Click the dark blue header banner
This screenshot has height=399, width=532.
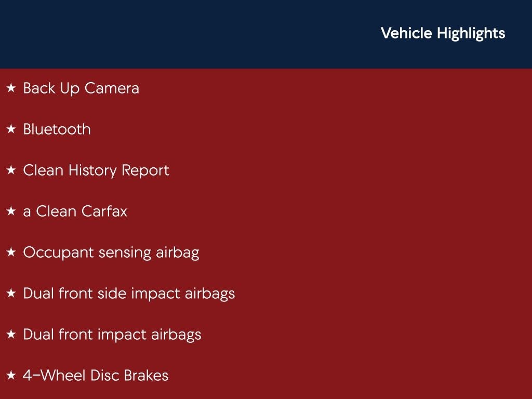[x=182, y=34]
